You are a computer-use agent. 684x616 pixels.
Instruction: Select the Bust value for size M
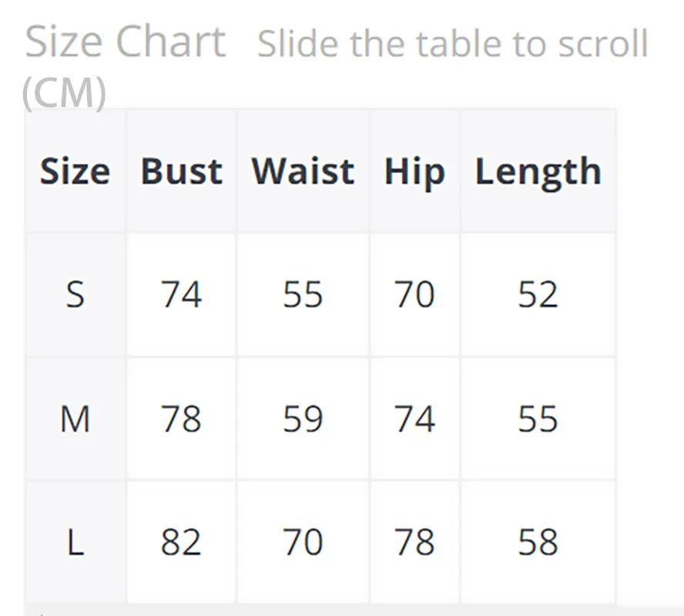coord(181,419)
